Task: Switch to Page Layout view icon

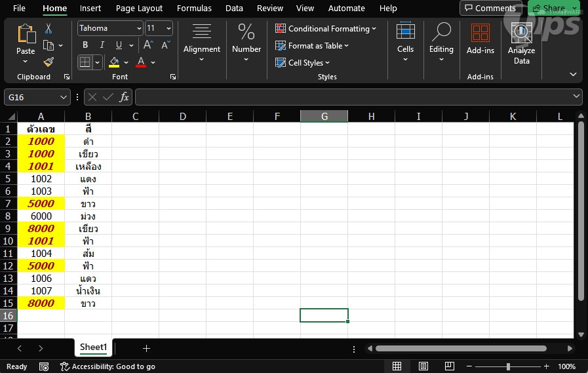Action: point(423,366)
